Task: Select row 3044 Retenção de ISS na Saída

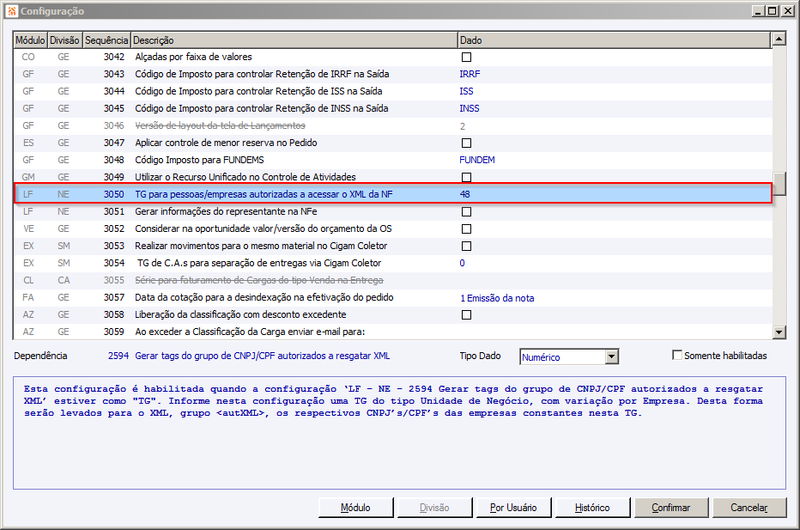Action: point(393,91)
